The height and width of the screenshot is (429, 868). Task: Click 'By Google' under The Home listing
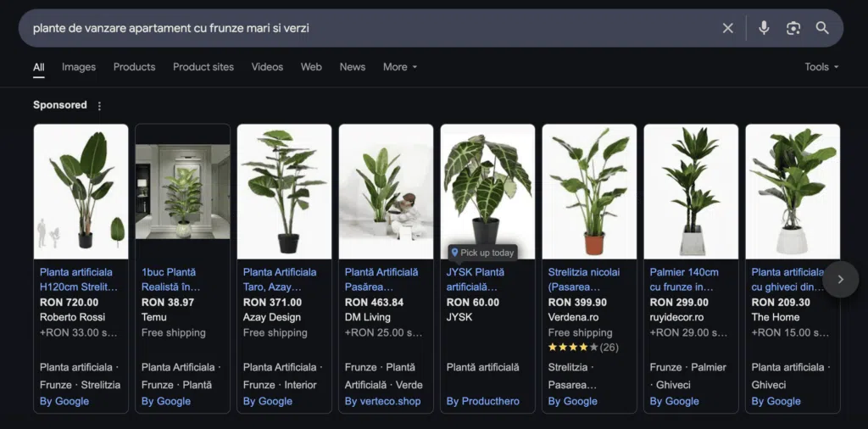[x=776, y=401]
